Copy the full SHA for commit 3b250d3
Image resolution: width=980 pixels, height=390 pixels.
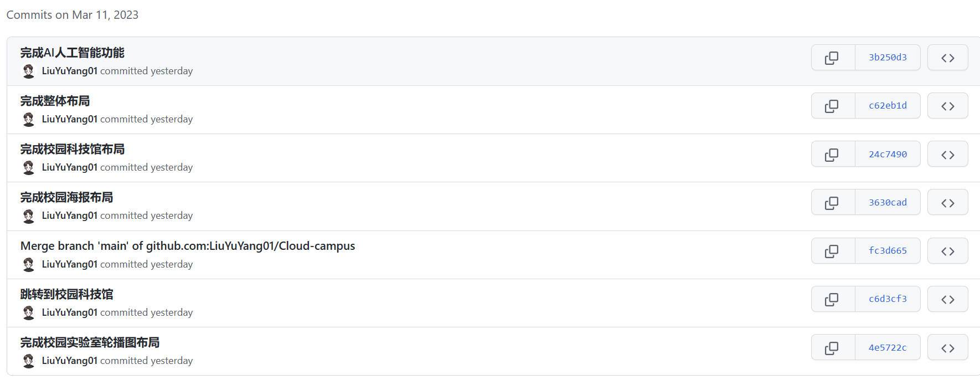(833, 58)
